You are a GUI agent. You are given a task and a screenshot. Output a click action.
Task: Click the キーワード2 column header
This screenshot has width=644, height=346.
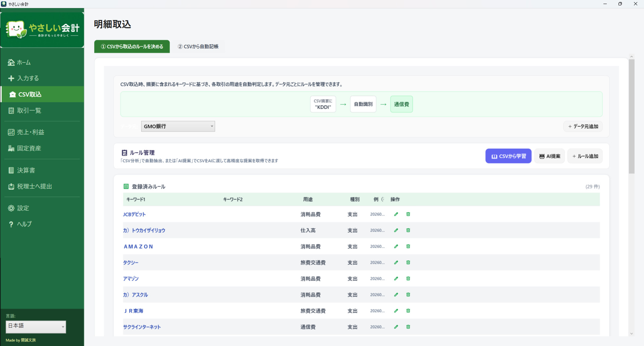[233, 199]
